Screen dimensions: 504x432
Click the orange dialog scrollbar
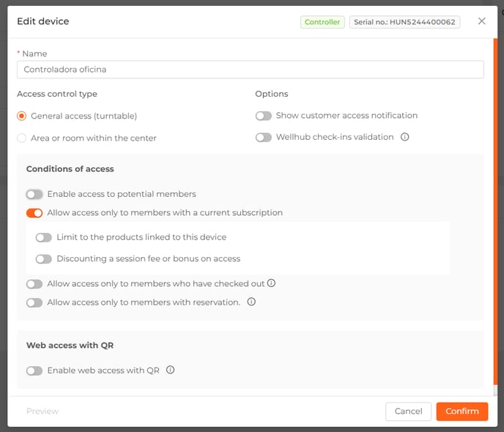pyautogui.click(x=495, y=212)
